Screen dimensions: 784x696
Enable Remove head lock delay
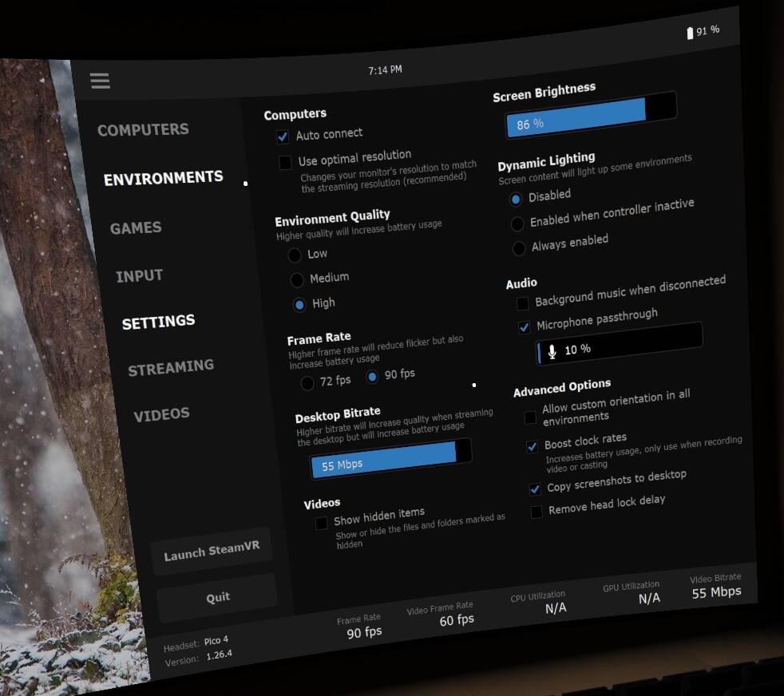pos(536,512)
